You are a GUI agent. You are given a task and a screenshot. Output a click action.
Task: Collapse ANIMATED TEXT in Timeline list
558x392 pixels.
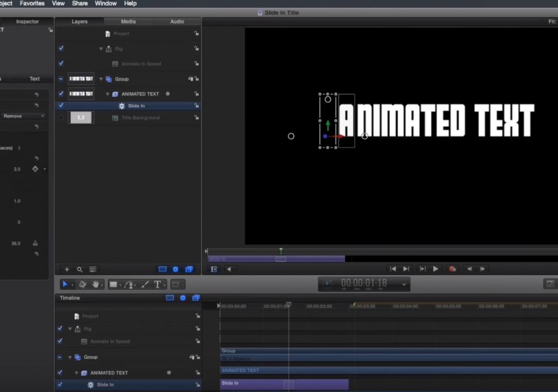(x=76, y=373)
